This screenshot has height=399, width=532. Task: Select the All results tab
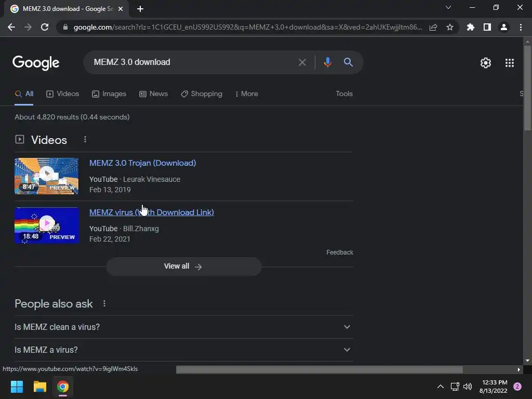point(24,94)
